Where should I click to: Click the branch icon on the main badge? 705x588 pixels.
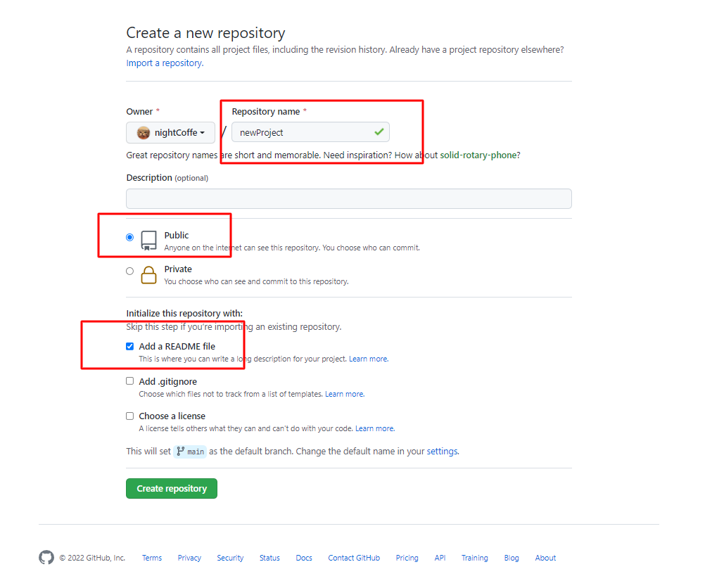click(x=181, y=452)
